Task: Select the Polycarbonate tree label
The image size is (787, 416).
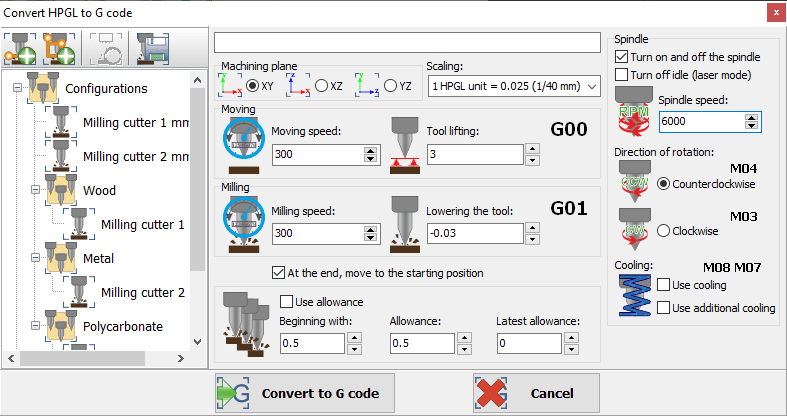Action: (x=123, y=327)
